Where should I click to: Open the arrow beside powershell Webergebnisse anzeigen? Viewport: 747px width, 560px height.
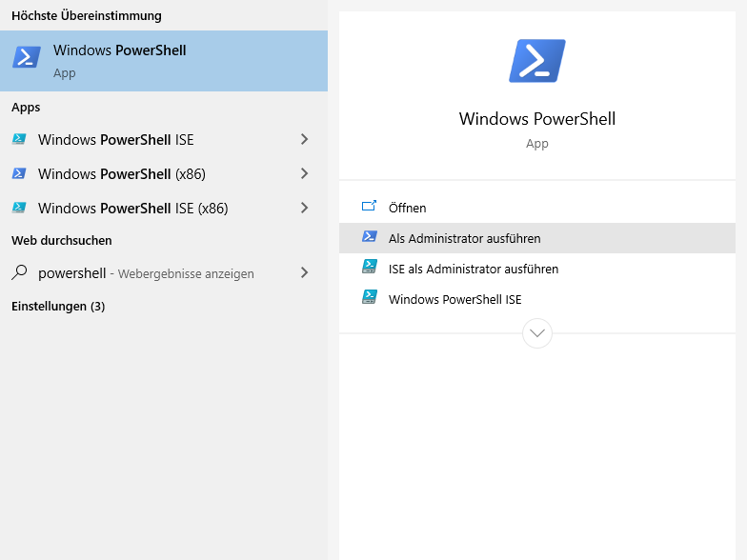pos(305,272)
